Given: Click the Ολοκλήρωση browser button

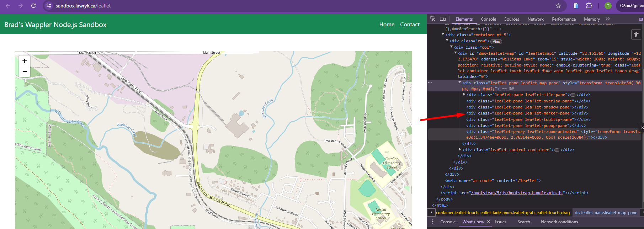Looking at the screenshot, I should coord(631,6).
